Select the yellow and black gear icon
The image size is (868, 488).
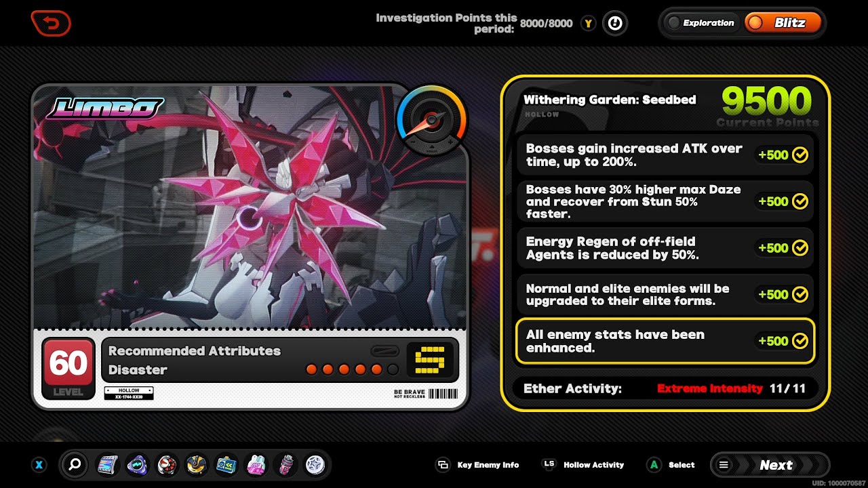click(197, 465)
